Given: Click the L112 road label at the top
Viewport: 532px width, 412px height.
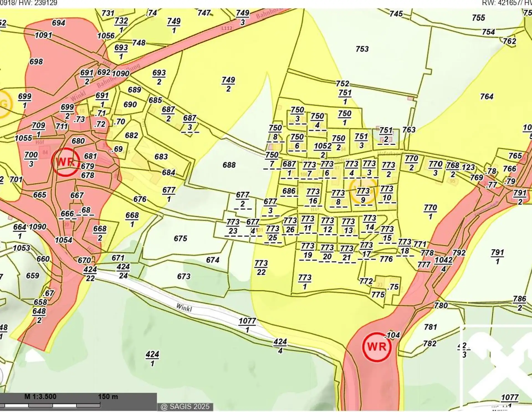Looking at the screenshot, I should [x=227, y=28].
